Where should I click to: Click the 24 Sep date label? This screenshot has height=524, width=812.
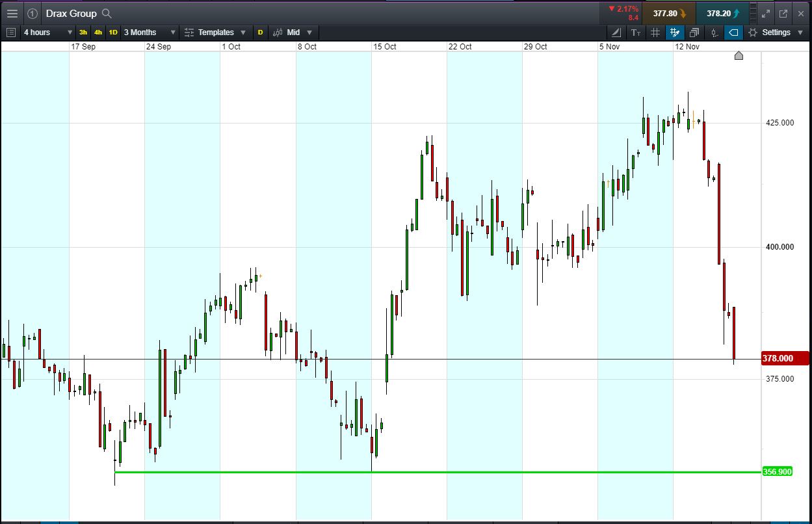point(159,46)
